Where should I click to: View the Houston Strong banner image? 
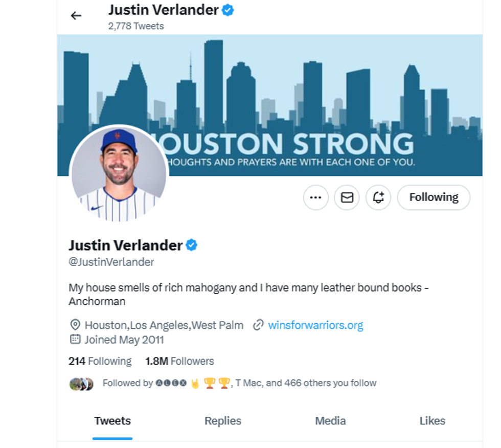coord(270,105)
